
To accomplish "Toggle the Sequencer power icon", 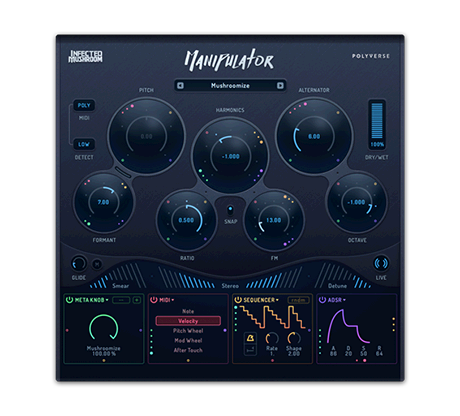I will coord(238,300).
